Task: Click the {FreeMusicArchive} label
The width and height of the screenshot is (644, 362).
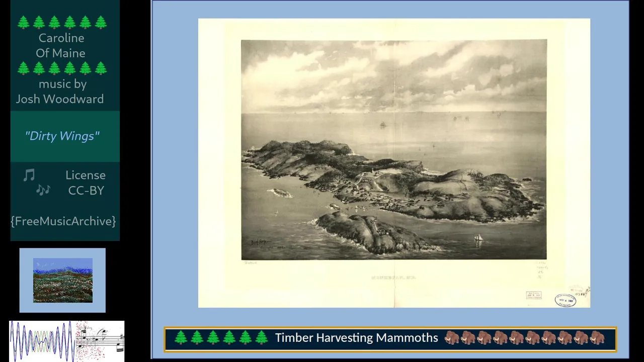Action: (63, 221)
